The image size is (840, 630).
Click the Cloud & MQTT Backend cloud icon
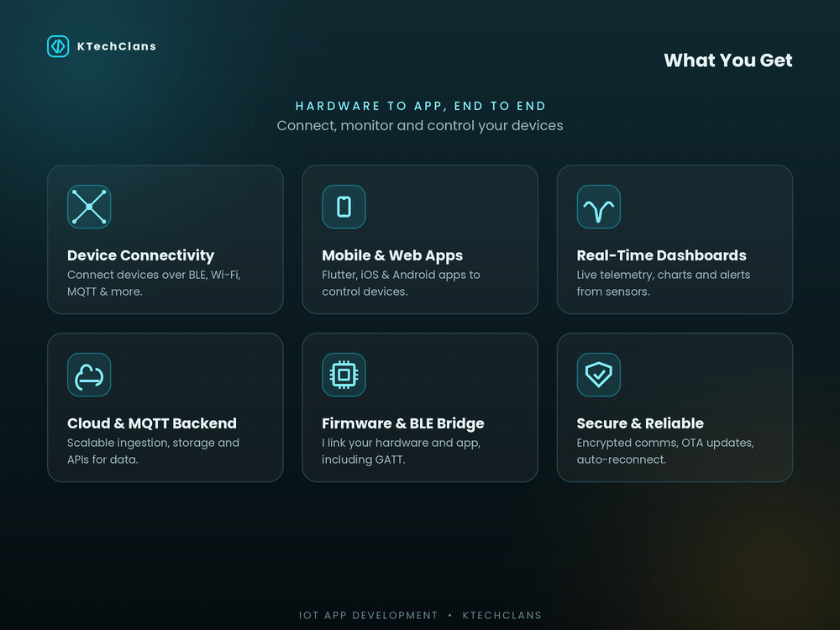[x=89, y=375]
